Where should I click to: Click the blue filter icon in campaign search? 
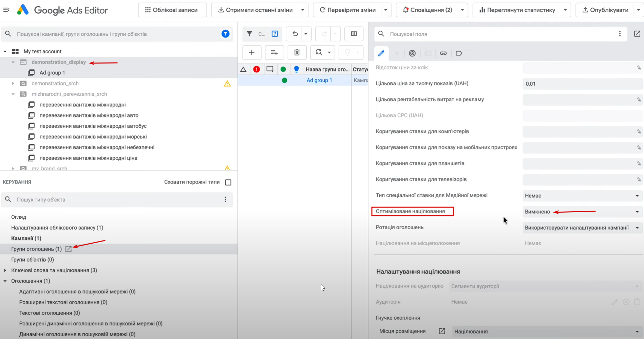click(x=226, y=34)
